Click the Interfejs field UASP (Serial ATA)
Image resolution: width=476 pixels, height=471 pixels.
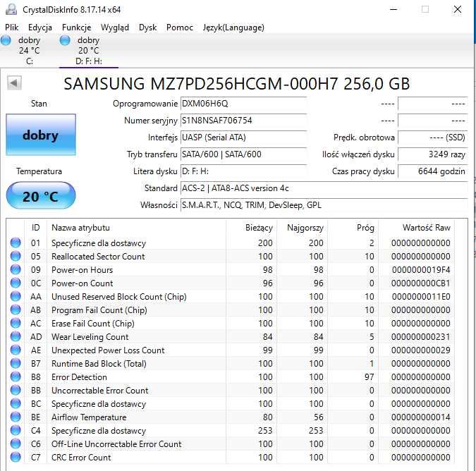pos(243,137)
